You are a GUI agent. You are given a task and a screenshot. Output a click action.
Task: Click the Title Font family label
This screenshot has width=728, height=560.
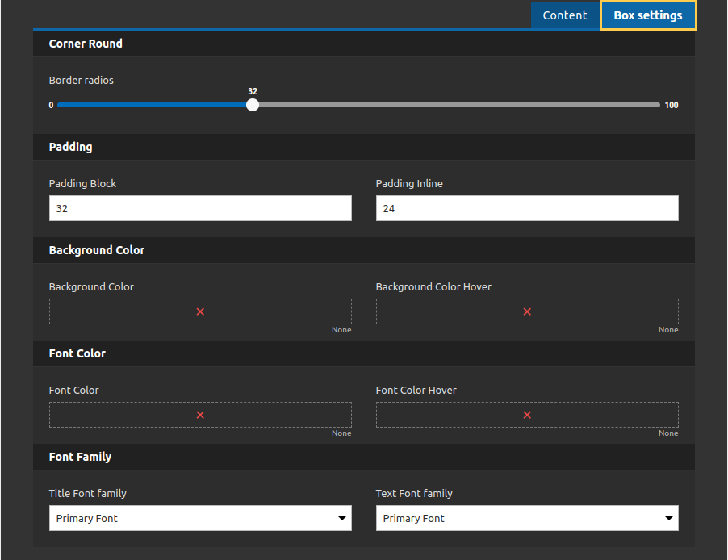click(x=88, y=493)
